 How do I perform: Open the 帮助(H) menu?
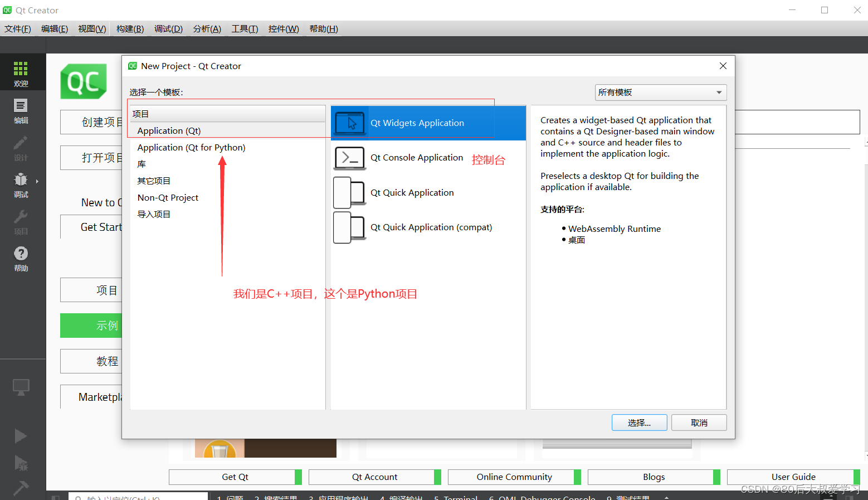324,29
